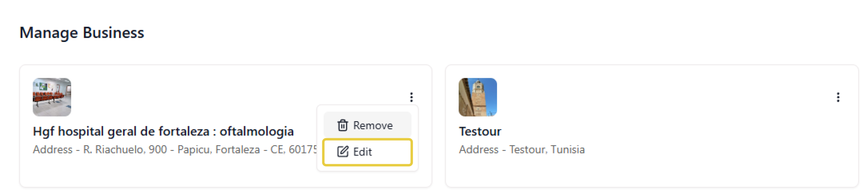Click the Testour tower thumbnail
The width and height of the screenshot is (868, 192).
477,97
